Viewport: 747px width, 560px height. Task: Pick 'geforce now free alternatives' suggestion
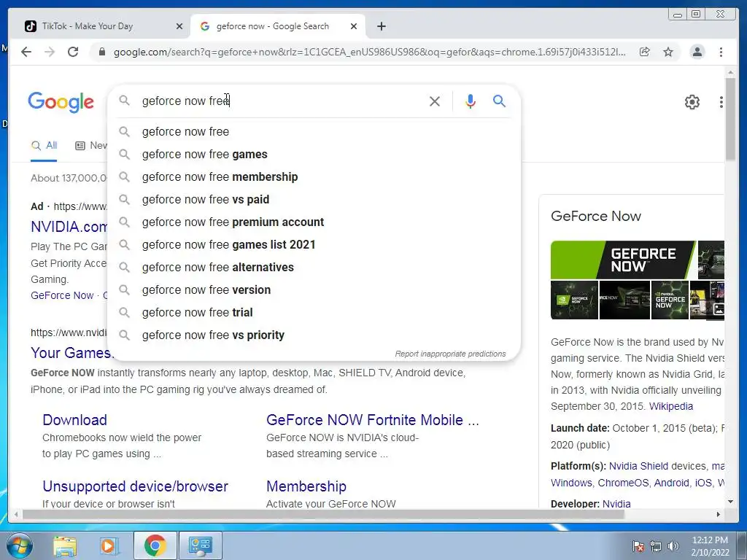[x=314, y=267]
